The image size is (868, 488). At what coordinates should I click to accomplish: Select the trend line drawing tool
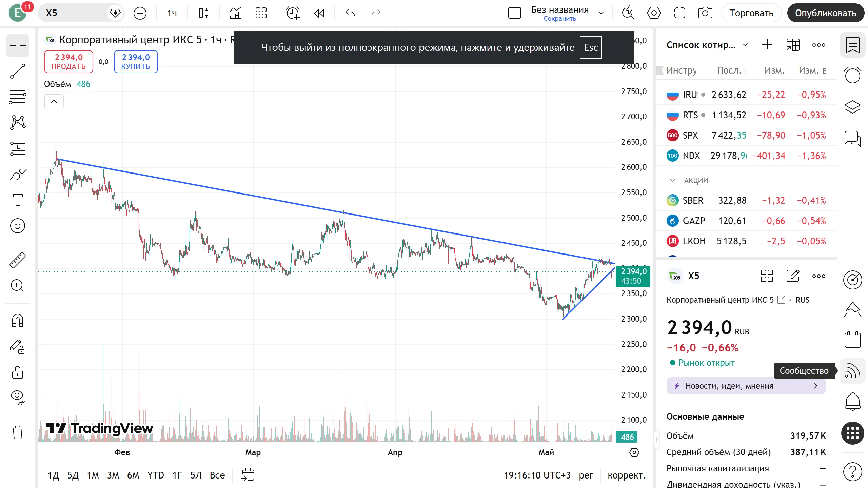[x=18, y=71]
